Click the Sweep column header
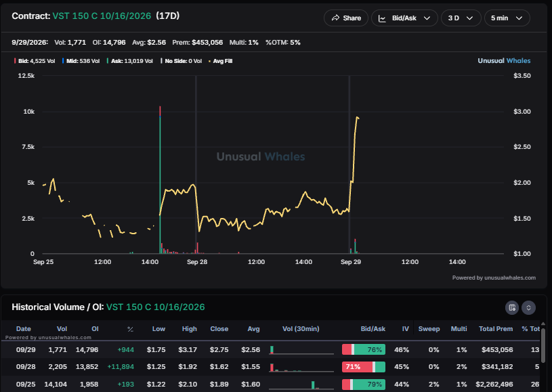Image resolution: width=552 pixels, height=392 pixels. click(429, 328)
